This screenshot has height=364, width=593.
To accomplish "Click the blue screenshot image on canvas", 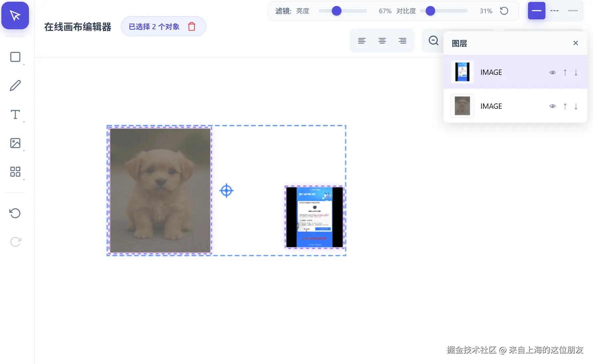I will [x=315, y=217].
